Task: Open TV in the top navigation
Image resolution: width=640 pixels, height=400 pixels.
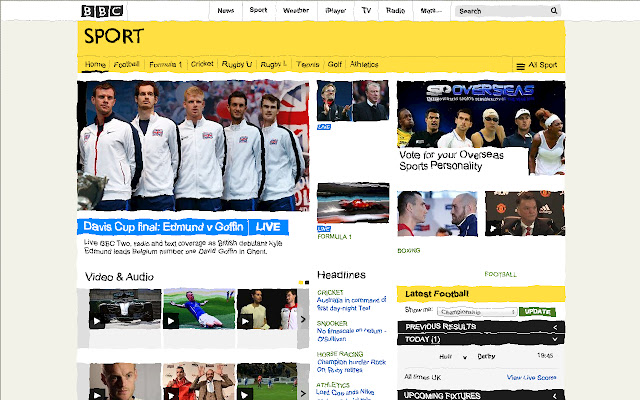Action: 366,11
